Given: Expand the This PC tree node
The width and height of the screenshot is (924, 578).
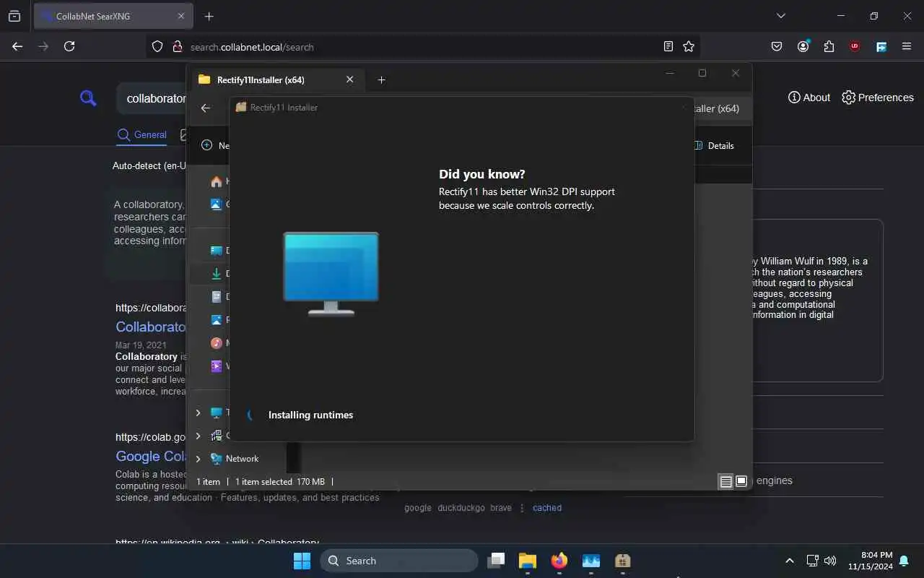Looking at the screenshot, I should pyautogui.click(x=199, y=413).
